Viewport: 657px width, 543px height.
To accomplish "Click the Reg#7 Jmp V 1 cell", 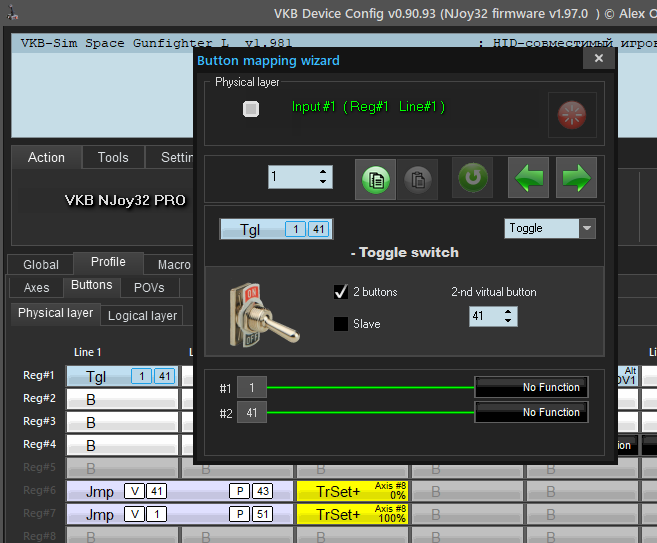I will (x=180, y=514).
